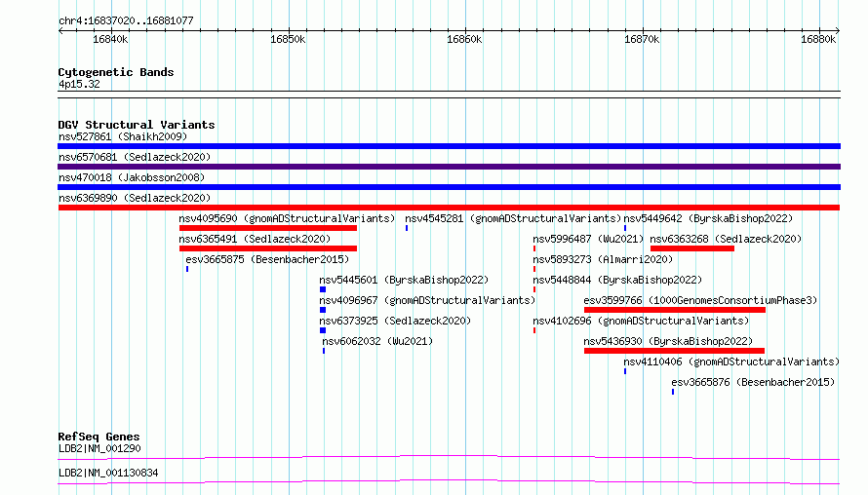Click the 16840k ruler label
Screen dimensions: 868x495
pyautogui.click(x=110, y=39)
